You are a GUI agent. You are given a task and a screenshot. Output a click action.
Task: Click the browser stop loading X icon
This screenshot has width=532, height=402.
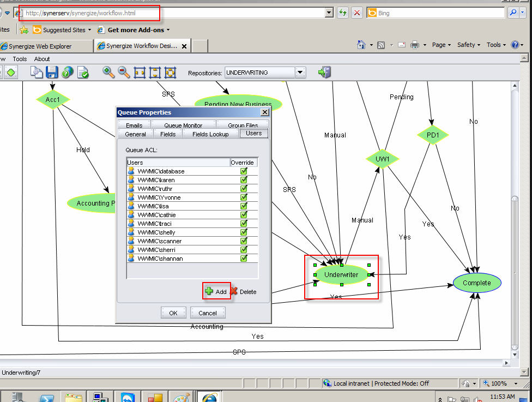click(357, 13)
